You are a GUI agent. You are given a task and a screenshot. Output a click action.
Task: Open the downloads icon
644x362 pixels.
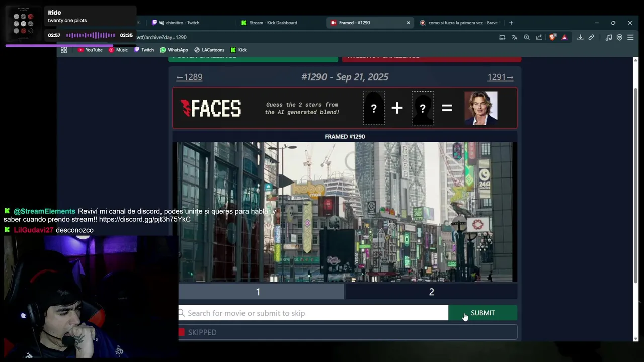click(580, 37)
